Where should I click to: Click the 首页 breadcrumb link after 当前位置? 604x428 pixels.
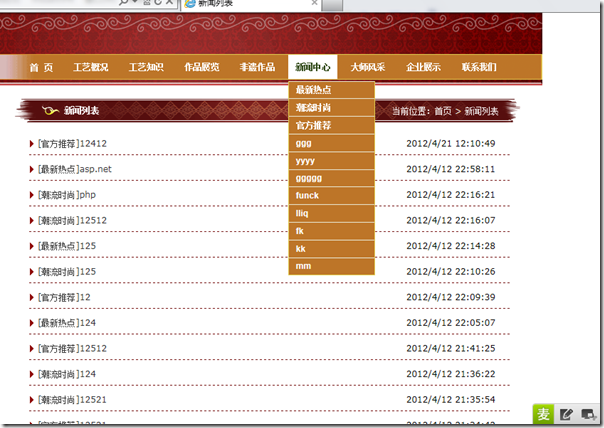point(442,111)
